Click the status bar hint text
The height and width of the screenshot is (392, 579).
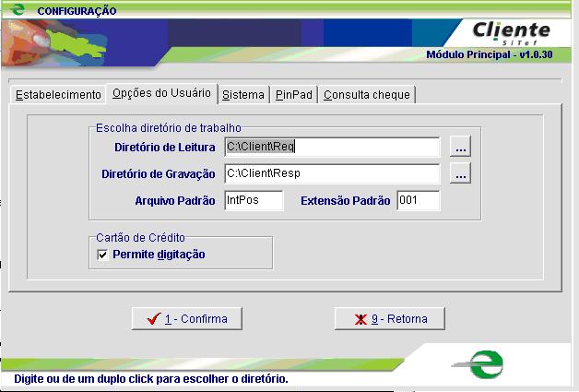[x=150, y=379]
